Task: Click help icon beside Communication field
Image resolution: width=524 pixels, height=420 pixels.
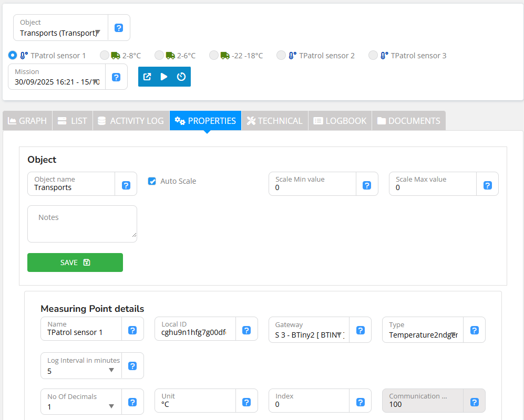Action: tap(474, 401)
